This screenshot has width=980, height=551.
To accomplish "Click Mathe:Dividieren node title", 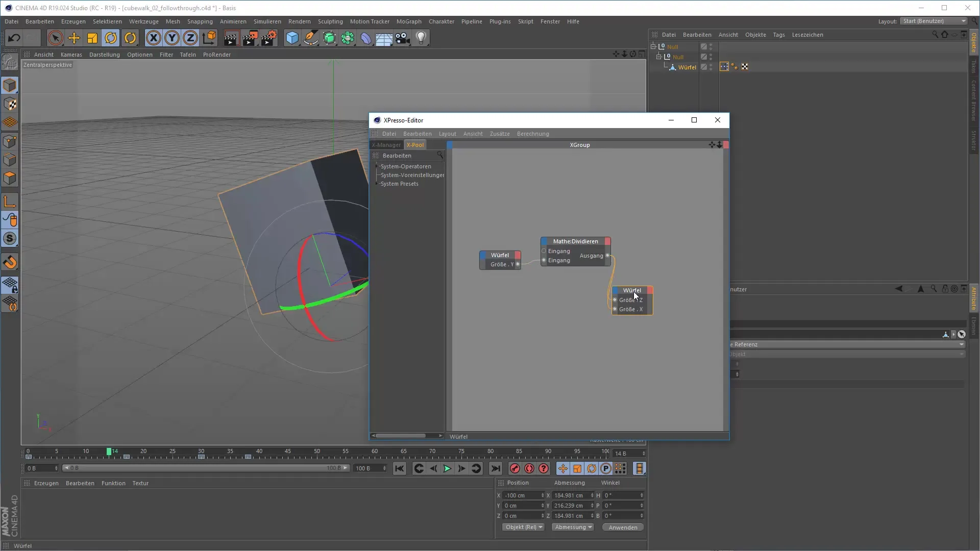I will click(x=575, y=241).
